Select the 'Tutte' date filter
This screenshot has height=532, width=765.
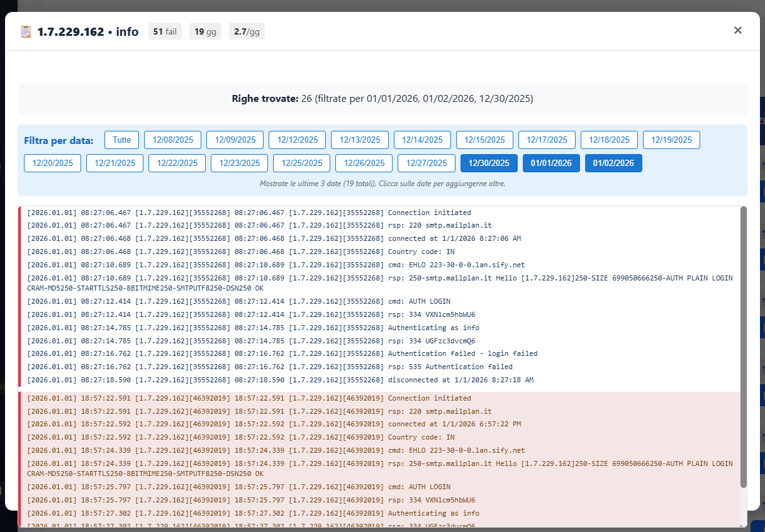[x=122, y=140]
